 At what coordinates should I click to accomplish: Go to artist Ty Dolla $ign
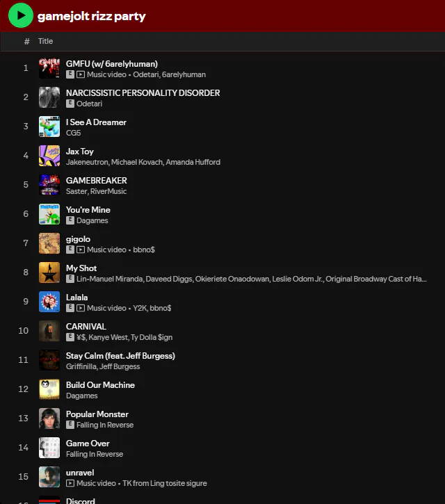[152, 337]
